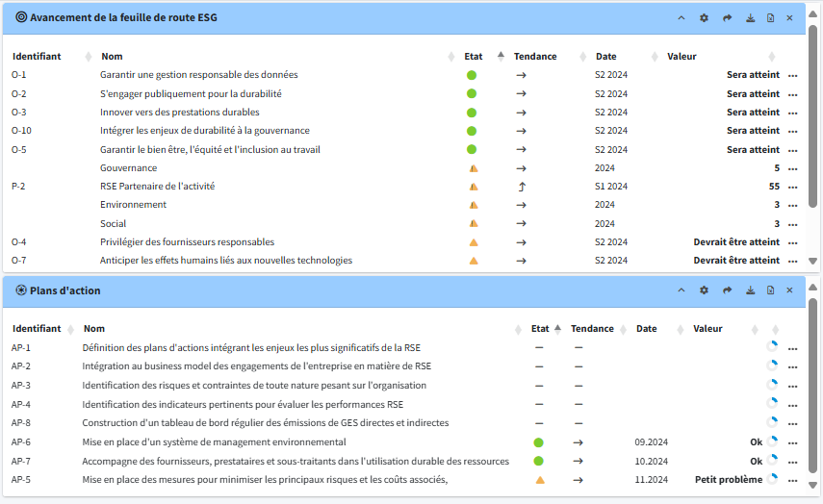Collapse the Plans d'action panel with chevron
Image resolution: width=823 pixels, height=504 pixels.
(682, 290)
